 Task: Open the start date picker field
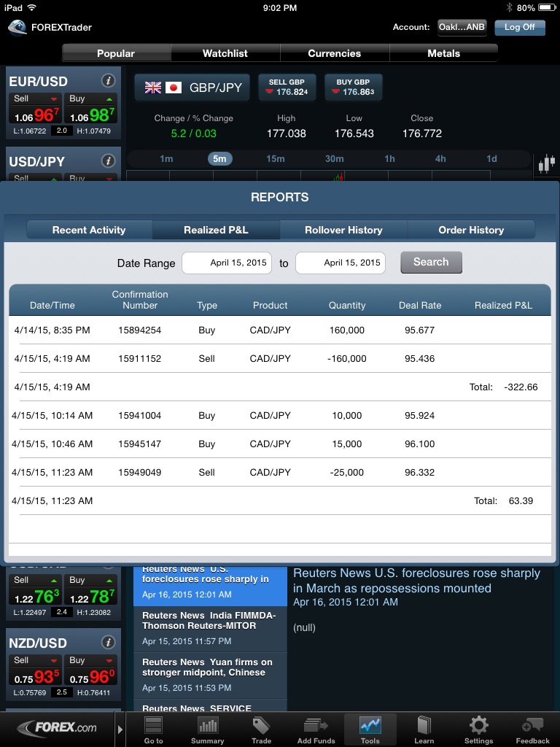click(x=227, y=263)
